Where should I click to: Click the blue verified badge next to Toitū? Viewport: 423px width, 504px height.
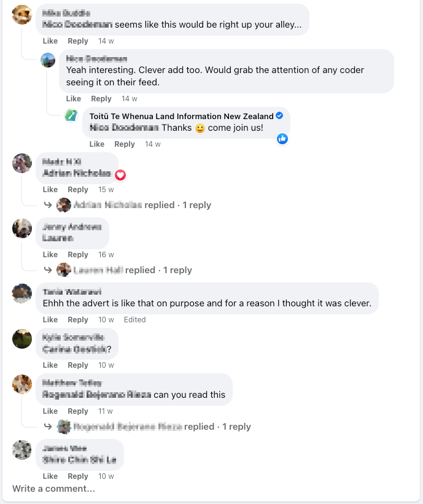click(279, 116)
